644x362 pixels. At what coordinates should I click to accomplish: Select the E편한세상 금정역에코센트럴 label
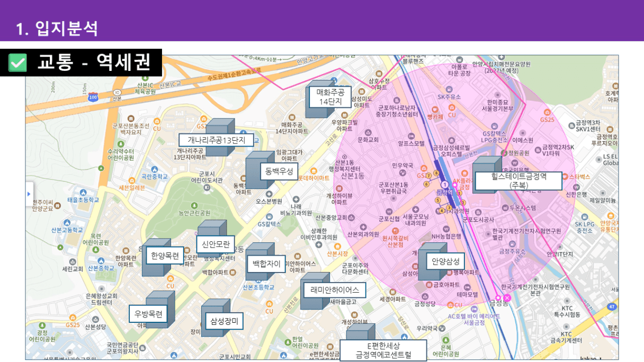(x=383, y=350)
